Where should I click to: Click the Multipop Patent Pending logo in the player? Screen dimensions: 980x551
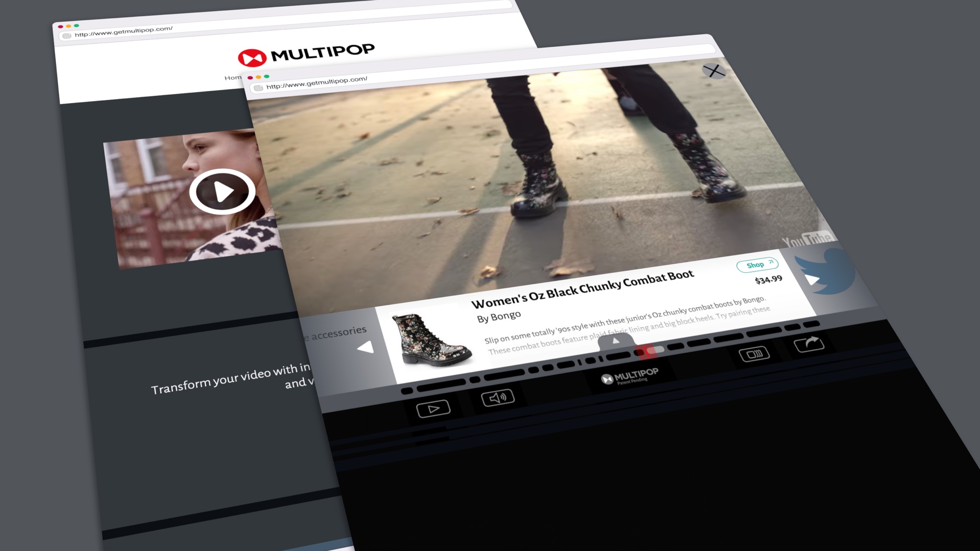tap(630, 376)
